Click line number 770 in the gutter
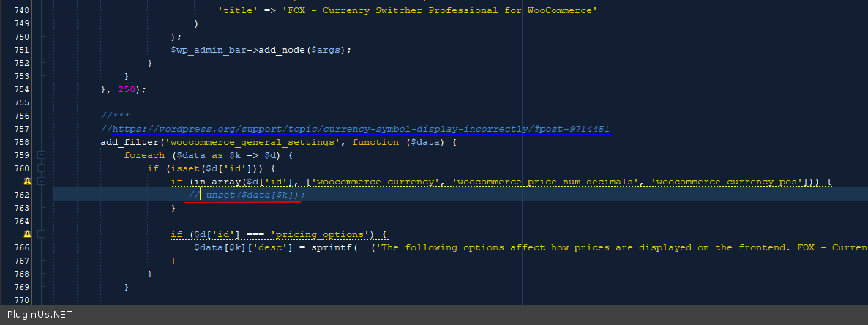Screen dimensions: 868x325 point(20,300)
